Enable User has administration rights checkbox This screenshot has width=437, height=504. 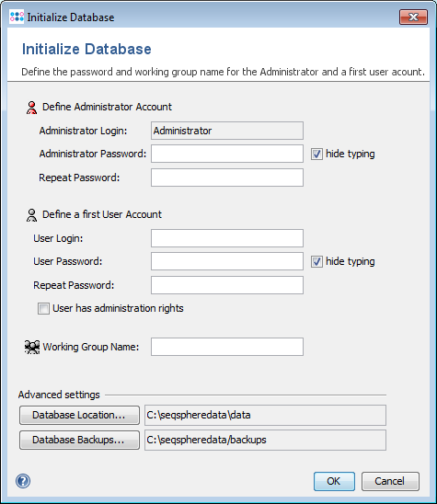point(43,309)
